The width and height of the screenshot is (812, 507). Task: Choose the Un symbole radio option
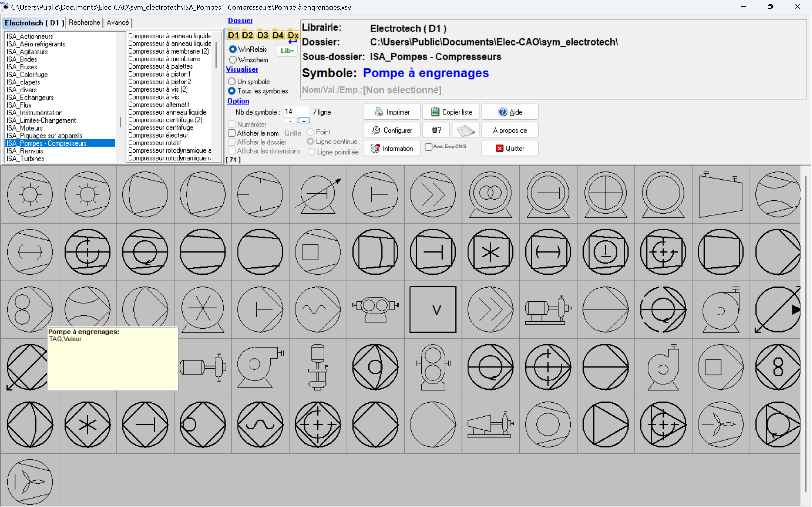(x=231, y=81)
